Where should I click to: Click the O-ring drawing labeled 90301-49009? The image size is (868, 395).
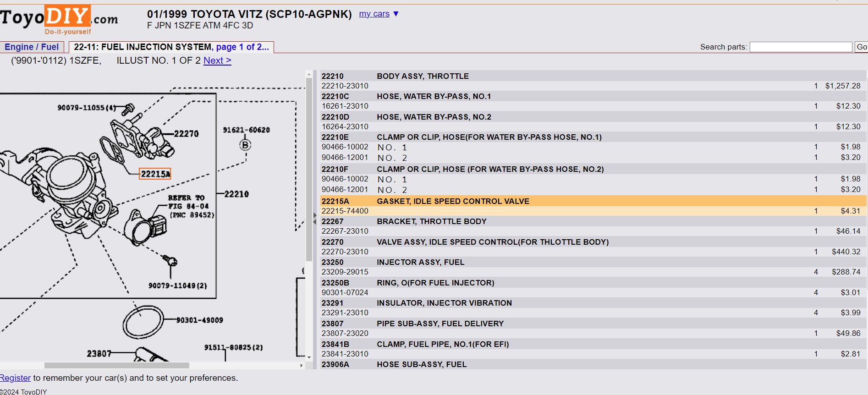[143, 323]
